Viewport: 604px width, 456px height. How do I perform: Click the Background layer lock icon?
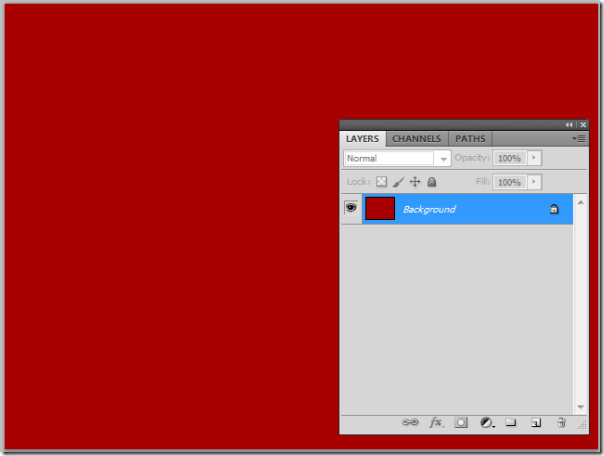(x=554, y=209)
